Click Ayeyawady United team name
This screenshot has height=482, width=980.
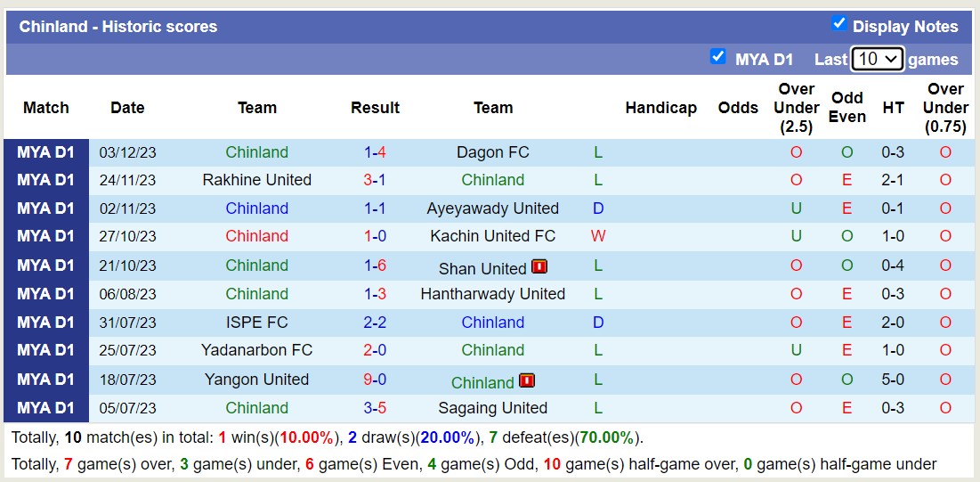(492, 208)
